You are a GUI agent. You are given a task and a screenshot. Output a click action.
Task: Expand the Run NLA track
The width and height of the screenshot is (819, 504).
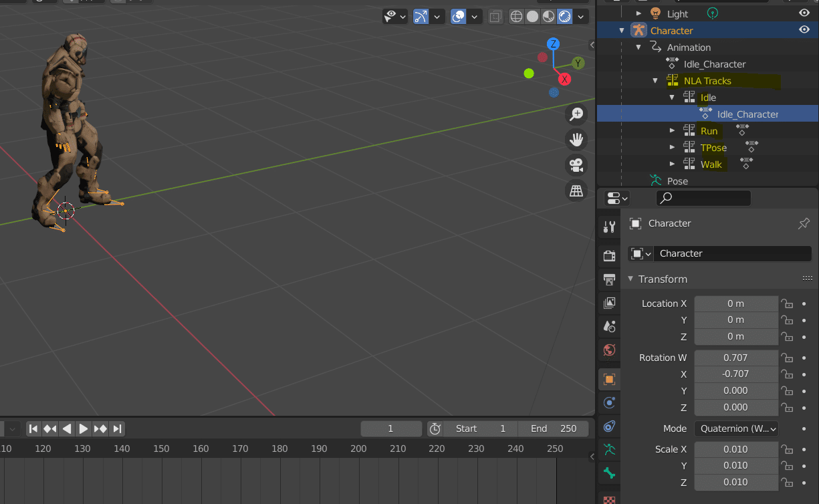[x=672, y=131]
